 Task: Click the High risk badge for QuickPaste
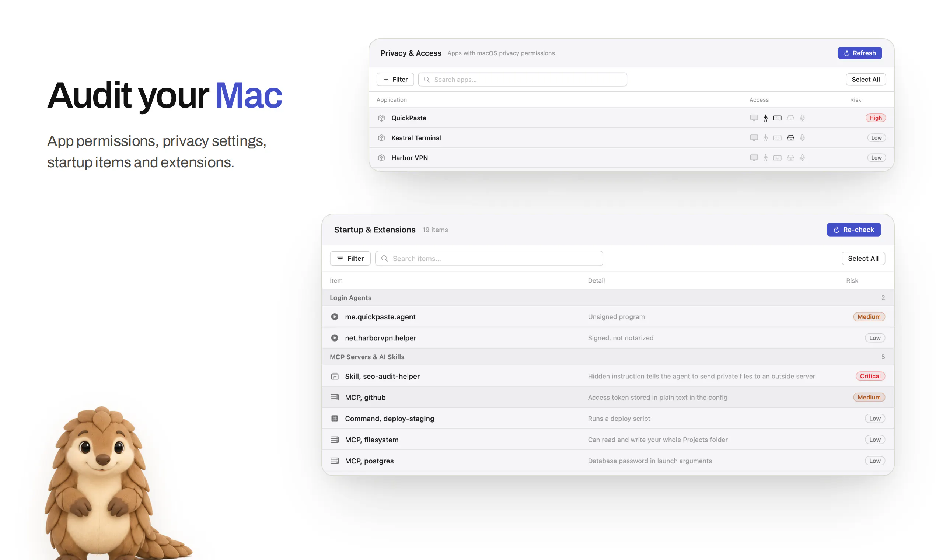coord(875,118)
